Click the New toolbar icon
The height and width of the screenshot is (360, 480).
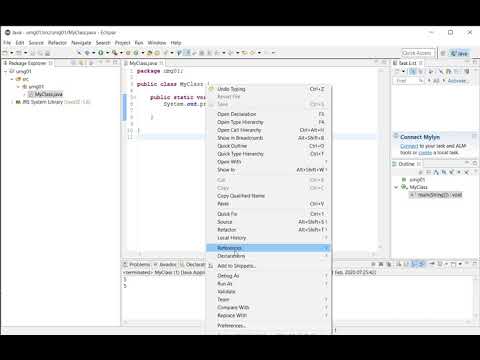tap(5, 53)
